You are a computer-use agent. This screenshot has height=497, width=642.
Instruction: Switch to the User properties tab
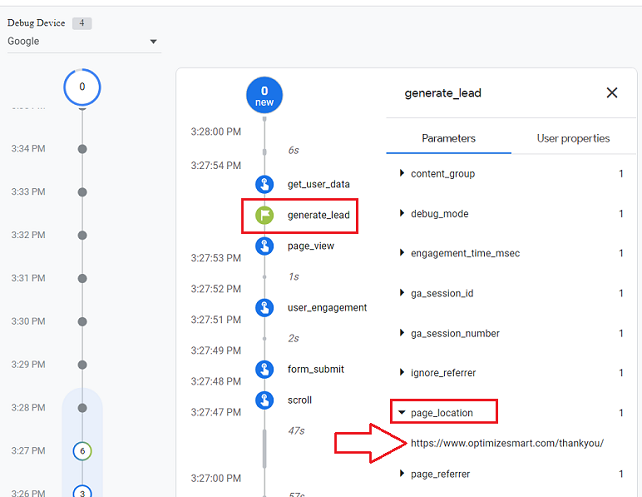click(573, 138)
